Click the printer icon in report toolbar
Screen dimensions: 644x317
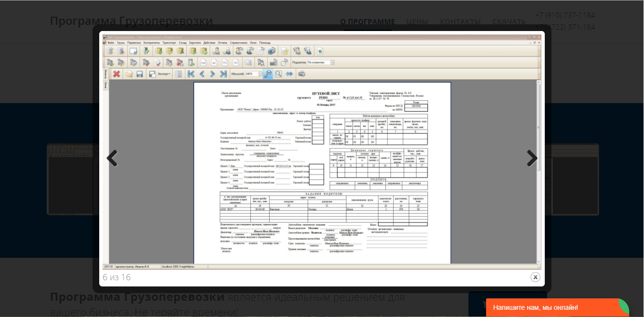tap(301, 74)
